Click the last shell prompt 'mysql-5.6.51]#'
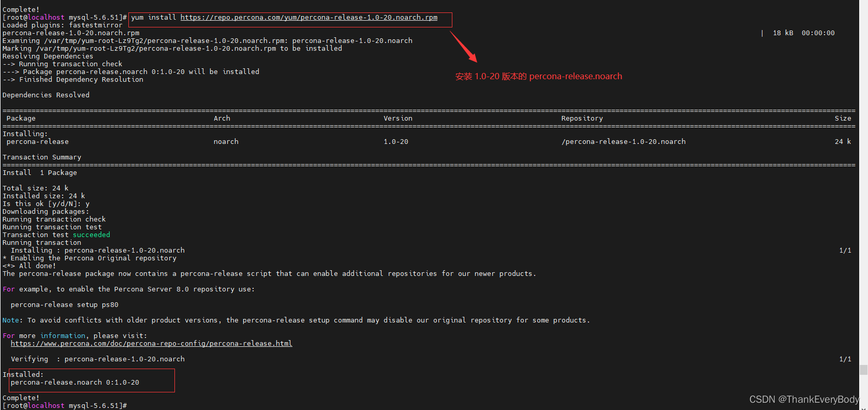 pos(98,406)
